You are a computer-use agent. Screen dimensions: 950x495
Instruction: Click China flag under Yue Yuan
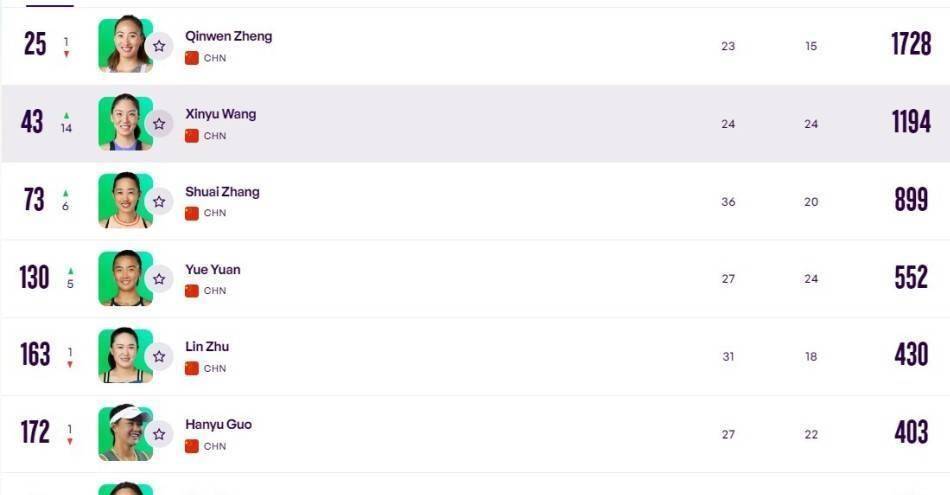click(192, 291)
